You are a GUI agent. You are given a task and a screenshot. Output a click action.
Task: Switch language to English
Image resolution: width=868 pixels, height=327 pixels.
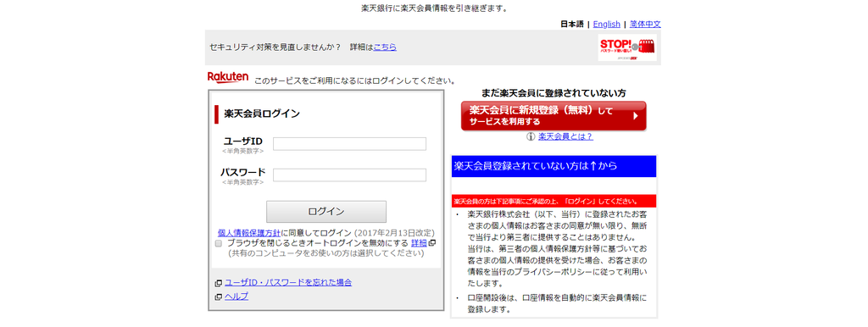pos(607,25)
